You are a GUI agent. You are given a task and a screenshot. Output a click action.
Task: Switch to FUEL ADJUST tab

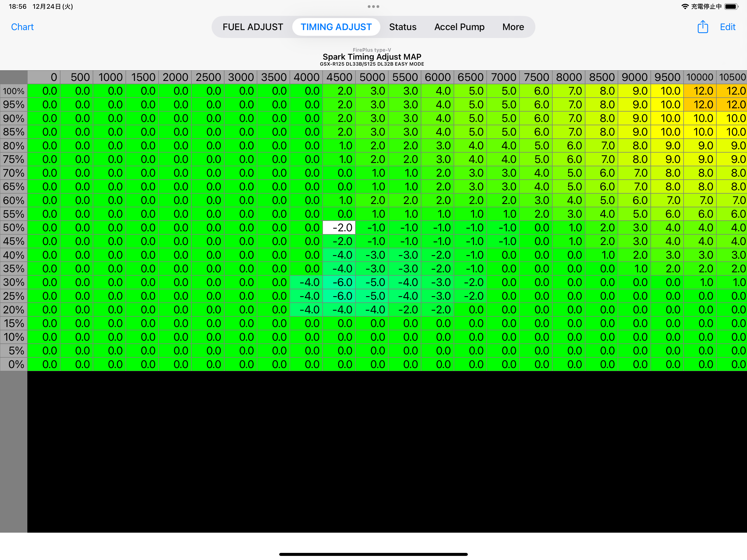pos(253,27)
